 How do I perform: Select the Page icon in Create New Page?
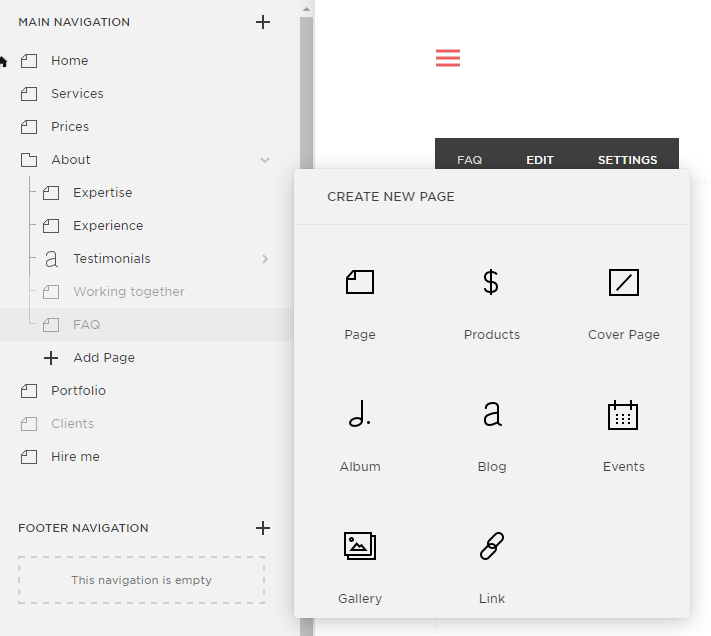tap(360, 283)
